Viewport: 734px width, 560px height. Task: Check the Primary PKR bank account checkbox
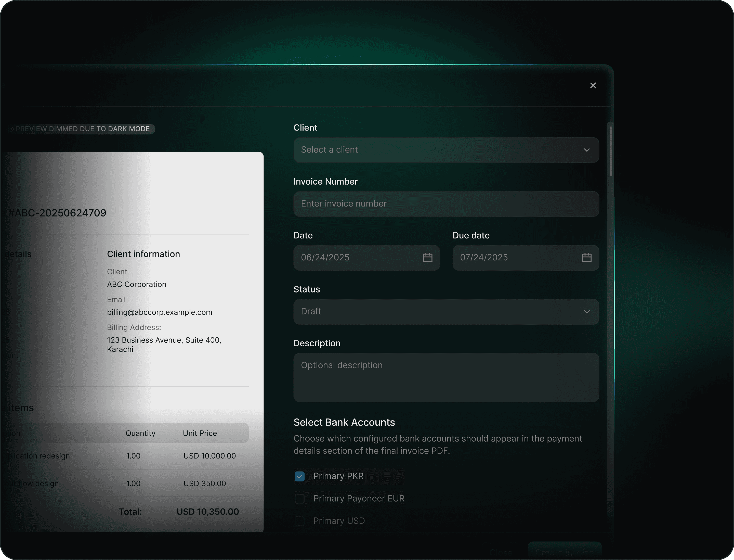click(299, 476)
